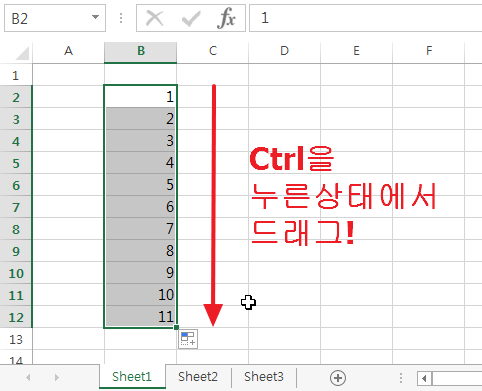Click the fill handle at selection corner
482x391 pixels.
[176, 327]
